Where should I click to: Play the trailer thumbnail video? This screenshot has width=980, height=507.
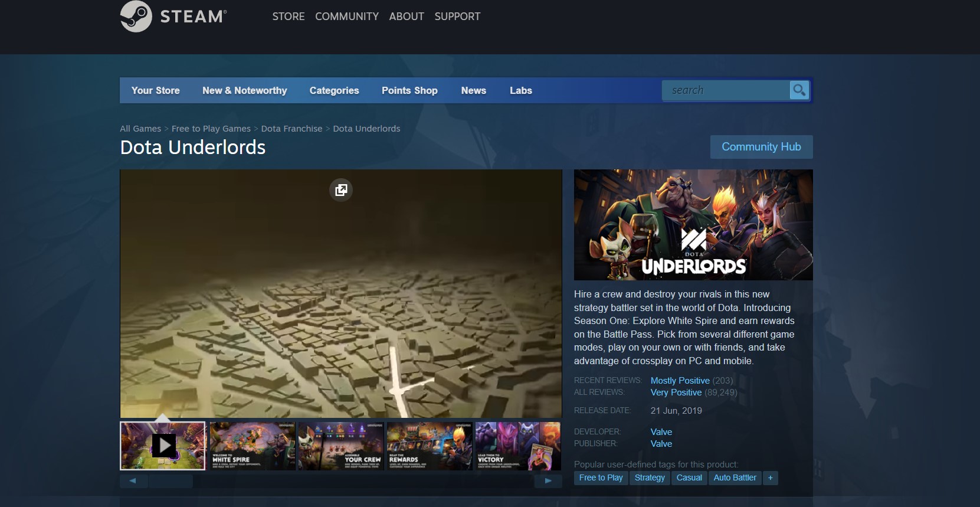(x=163, y=446)
